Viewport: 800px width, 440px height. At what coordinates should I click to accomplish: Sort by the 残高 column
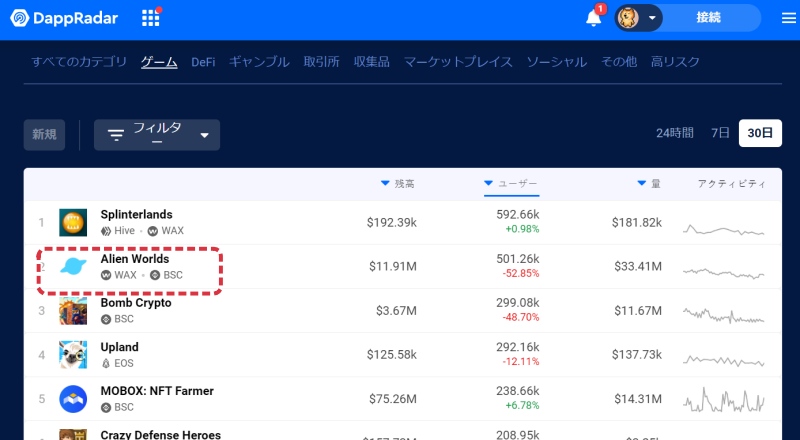[398, 184]
